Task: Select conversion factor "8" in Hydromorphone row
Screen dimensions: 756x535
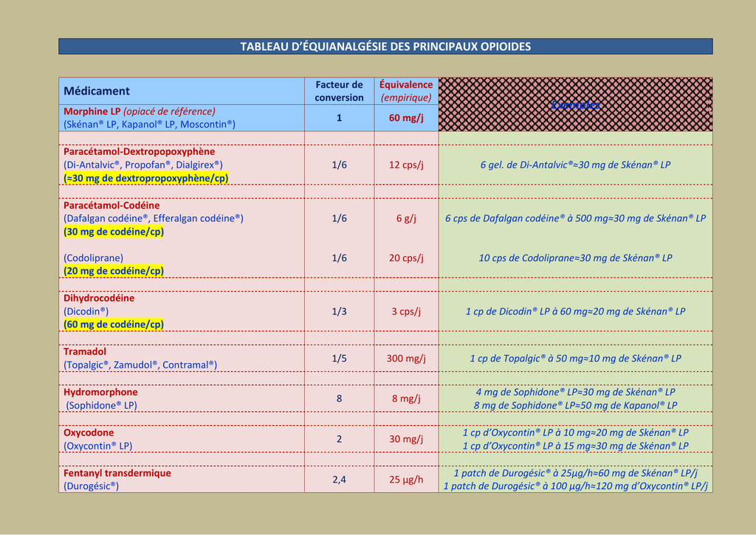Action: point(339,398)
